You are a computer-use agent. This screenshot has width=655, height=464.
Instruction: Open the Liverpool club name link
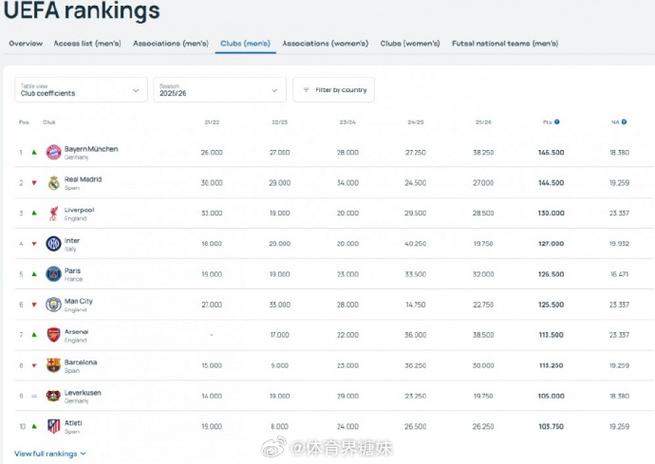click(79, 210)
